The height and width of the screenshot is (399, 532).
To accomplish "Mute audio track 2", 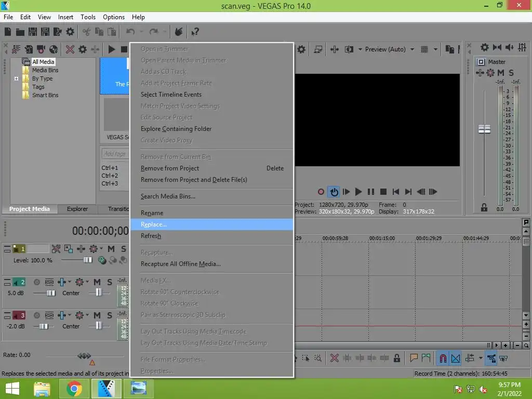I will coord(97,282).
